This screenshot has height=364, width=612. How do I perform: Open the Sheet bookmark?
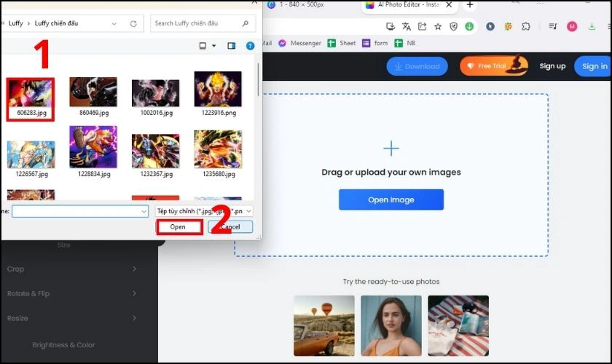pyautogui.click(x=342, y=43)
